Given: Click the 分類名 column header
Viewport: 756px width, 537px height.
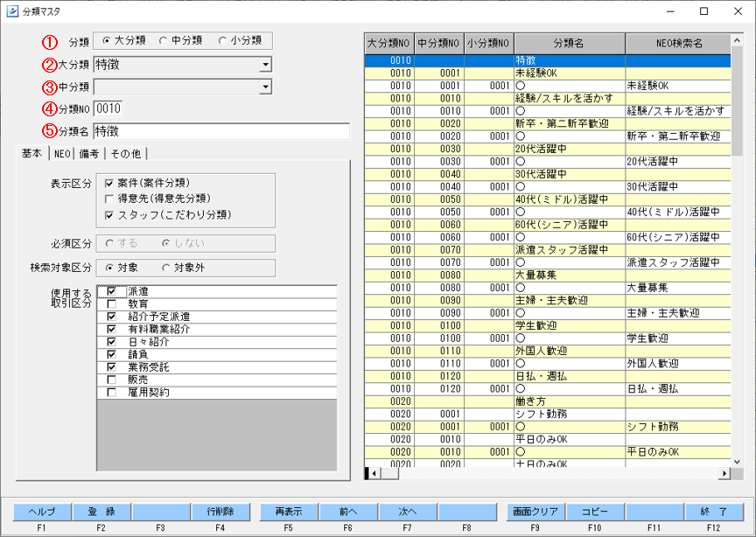Looking at the screenshot, I should pyautogui.click(x=570, y=44).
